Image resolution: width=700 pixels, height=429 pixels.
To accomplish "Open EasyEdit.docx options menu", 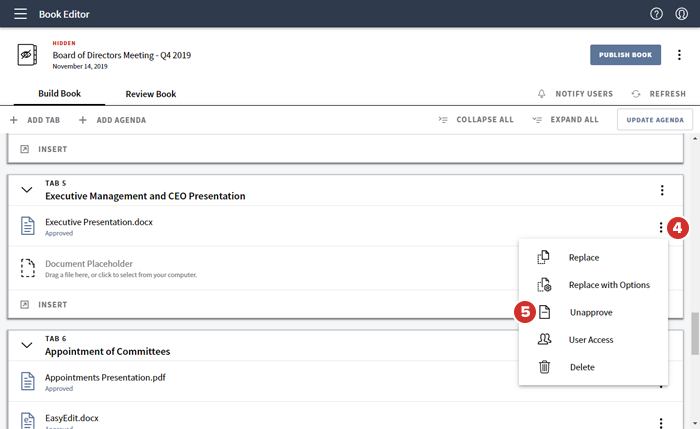I will click(x=661, y=423).
